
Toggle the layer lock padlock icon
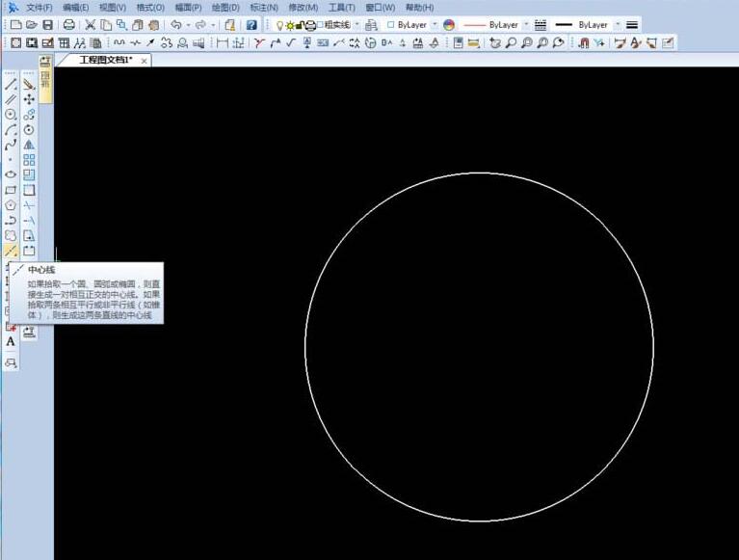[x=300, y=25]
